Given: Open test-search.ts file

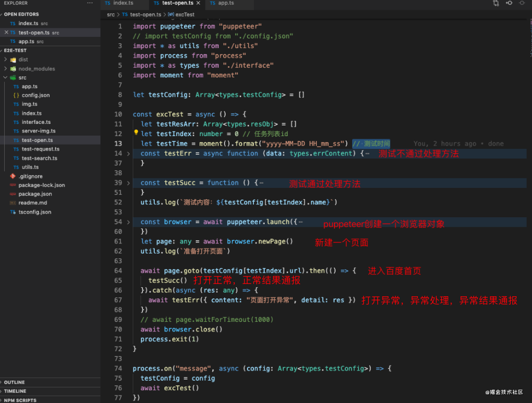Looking at the screenshot, I should [x=39, y=158].
